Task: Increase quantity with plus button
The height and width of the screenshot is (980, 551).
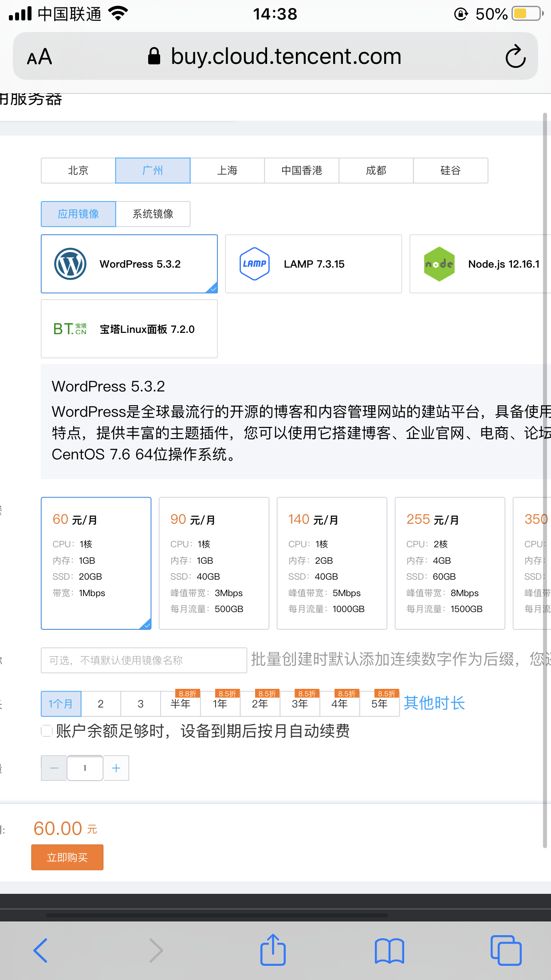Action: [116, 768]
